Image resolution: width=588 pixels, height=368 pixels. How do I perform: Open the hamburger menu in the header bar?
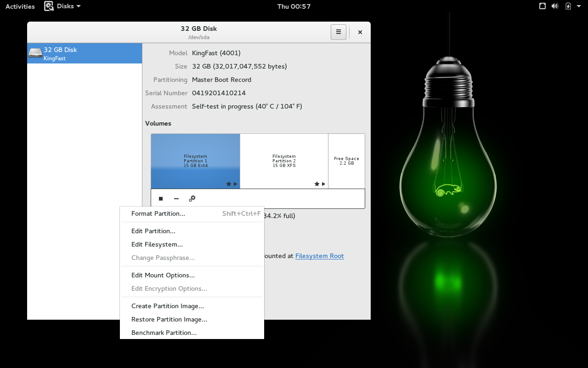point(339,32)
